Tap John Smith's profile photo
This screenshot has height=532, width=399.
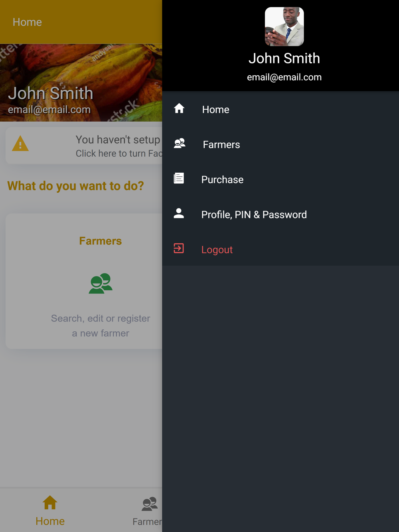[x=284, y=27]
